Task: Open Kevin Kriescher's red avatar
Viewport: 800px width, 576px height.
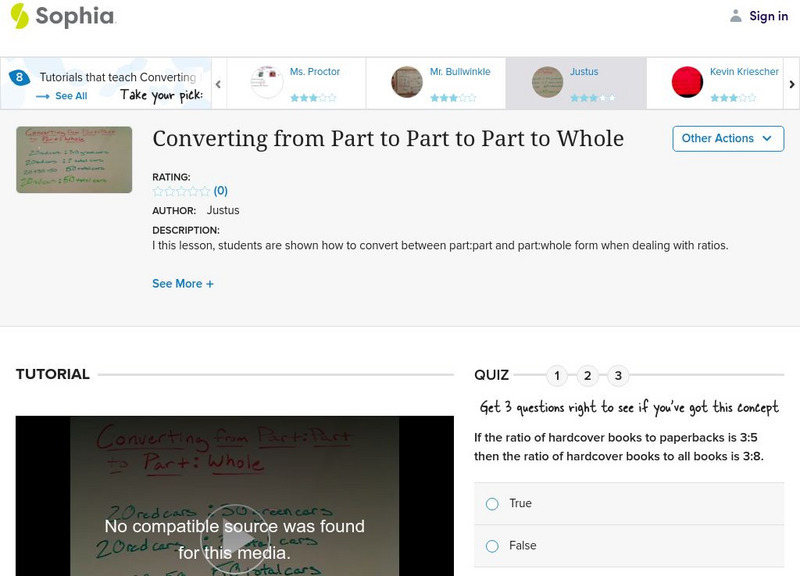Action: (687, 82)
